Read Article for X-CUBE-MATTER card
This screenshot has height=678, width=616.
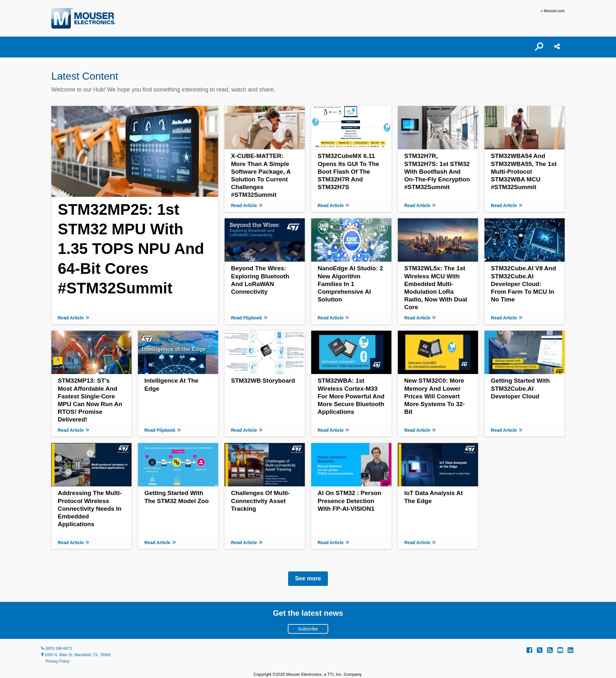(247, 205)
